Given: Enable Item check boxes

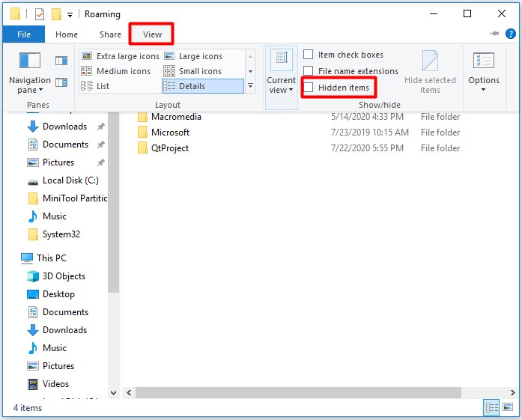Looking at the screenshot, I should [x=309, y=54].
